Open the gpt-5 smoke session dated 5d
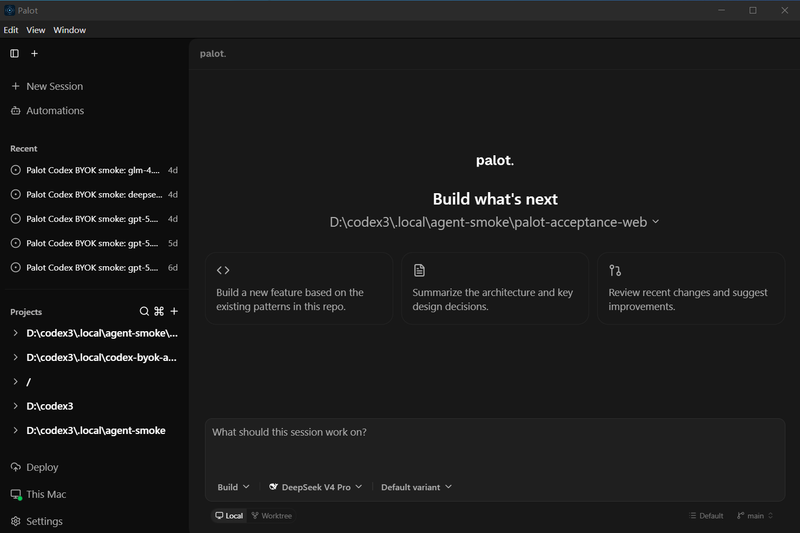 click(94, 243)
